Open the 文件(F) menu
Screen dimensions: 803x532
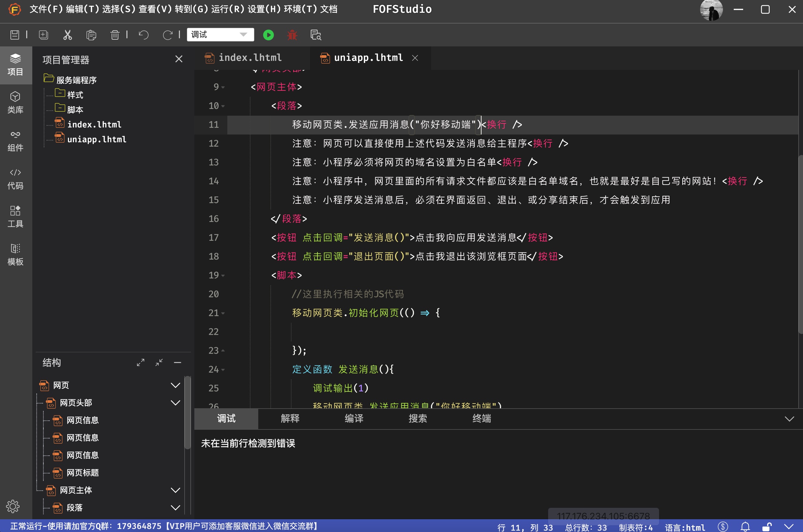click(46, 9)
